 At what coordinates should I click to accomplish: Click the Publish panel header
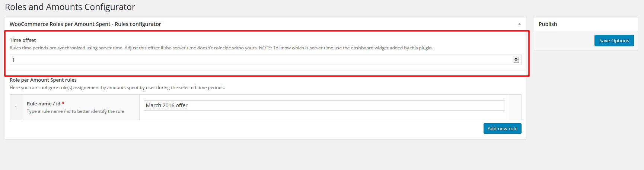point(548,24)
